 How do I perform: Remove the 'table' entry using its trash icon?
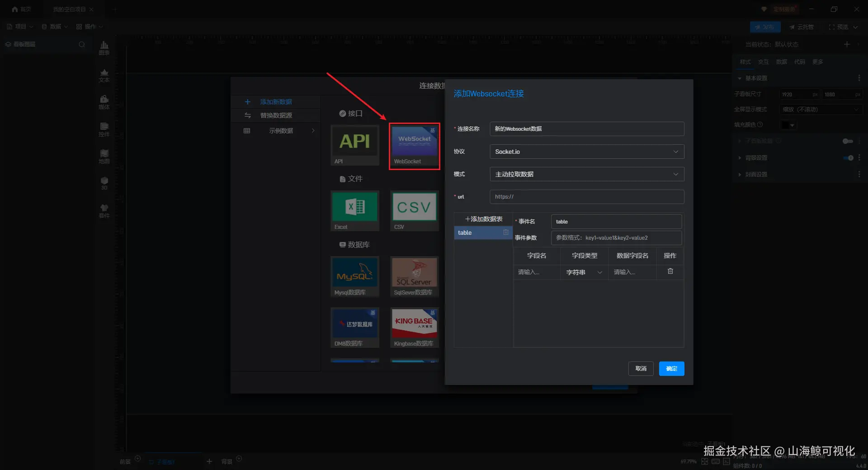click(506, 233)
